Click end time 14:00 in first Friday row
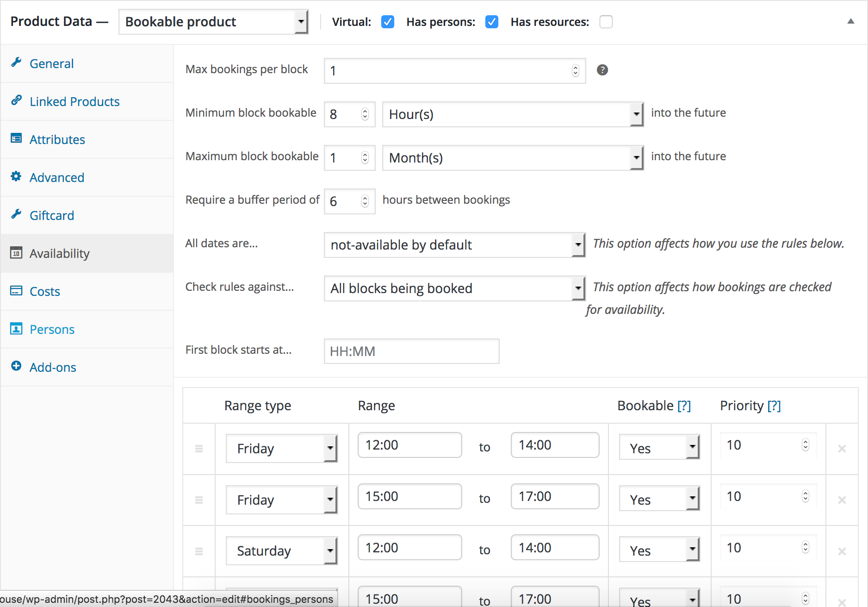The height and width of the screenshot is (607, 868). 555,445
